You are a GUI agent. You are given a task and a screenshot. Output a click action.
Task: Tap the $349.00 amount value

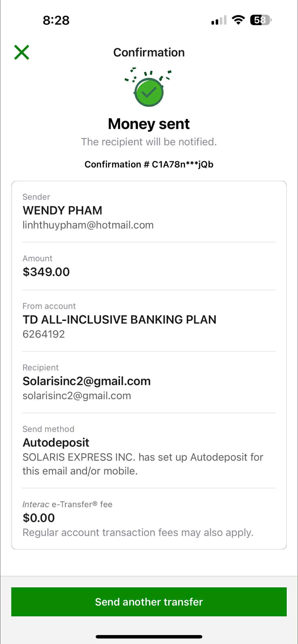pyautogui.click(x=46, y=272)
